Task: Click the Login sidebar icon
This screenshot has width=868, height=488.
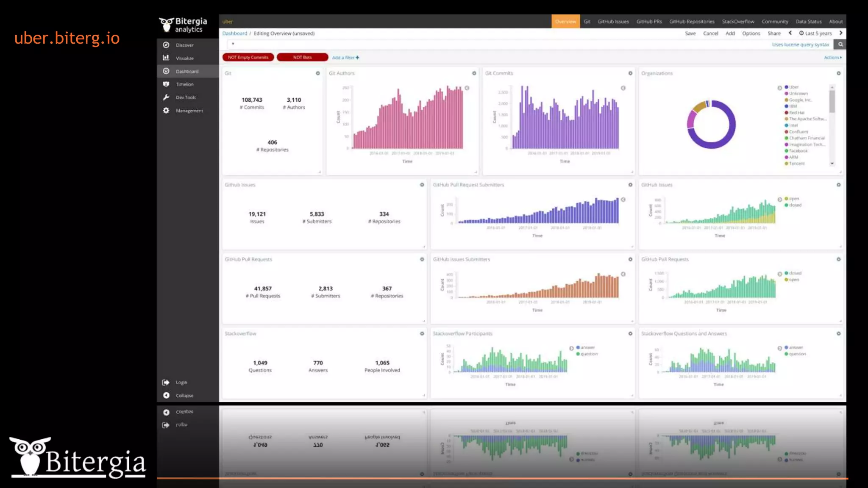Action: click(x=166, y=383)
